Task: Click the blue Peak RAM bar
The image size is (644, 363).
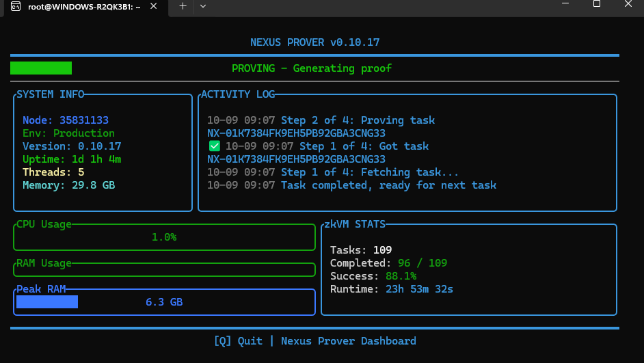Action: point(47,301)
